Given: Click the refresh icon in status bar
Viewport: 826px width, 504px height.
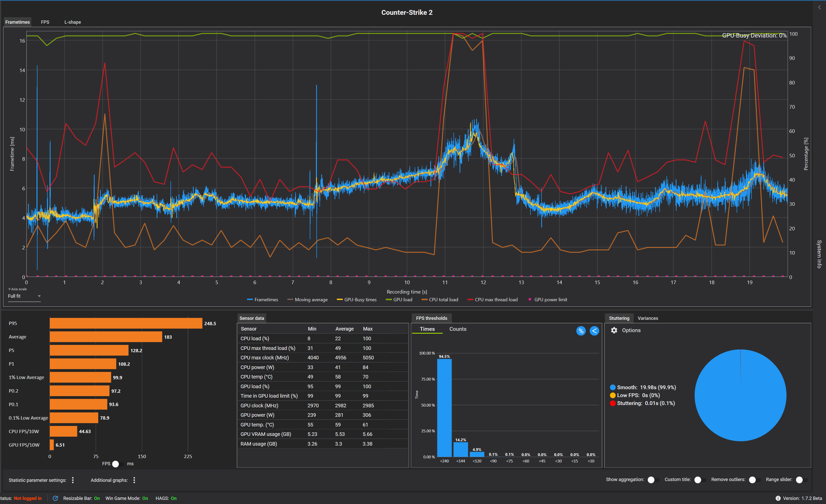Looking at the screenshot, I should (56, 498).
